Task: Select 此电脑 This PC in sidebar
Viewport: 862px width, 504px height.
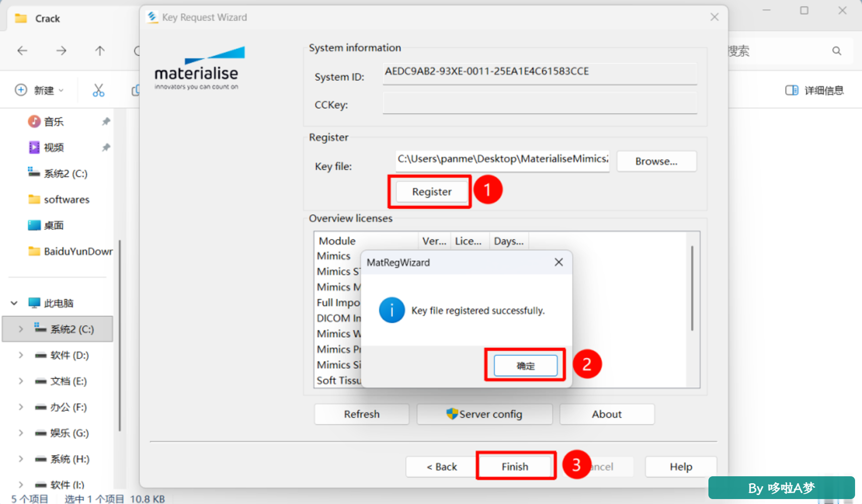Action: (51, 303)
